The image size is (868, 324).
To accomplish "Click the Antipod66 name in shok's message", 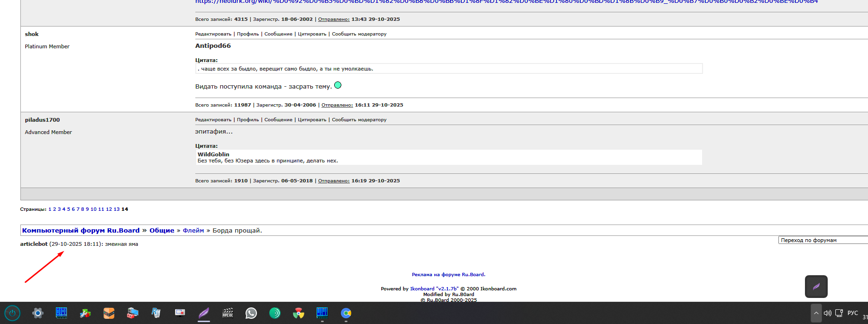I will point(213,46).
